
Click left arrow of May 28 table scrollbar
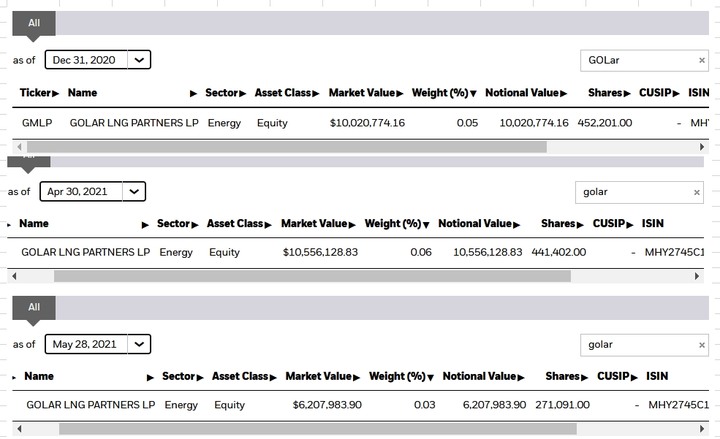point(19,429)
